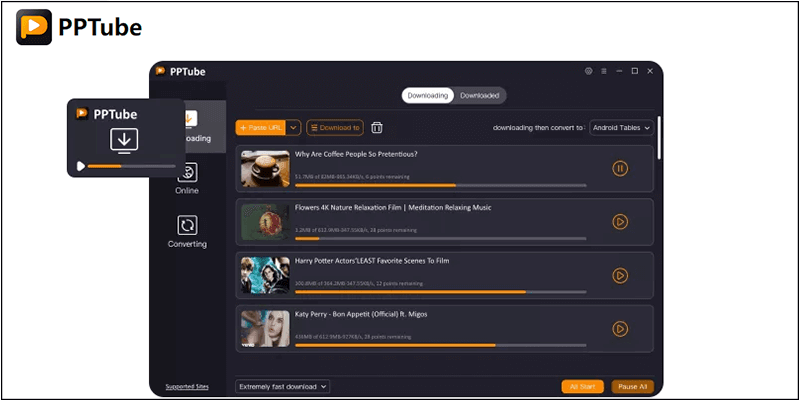
Task: Open the Online section in sidebar
Action: point(187,177)
